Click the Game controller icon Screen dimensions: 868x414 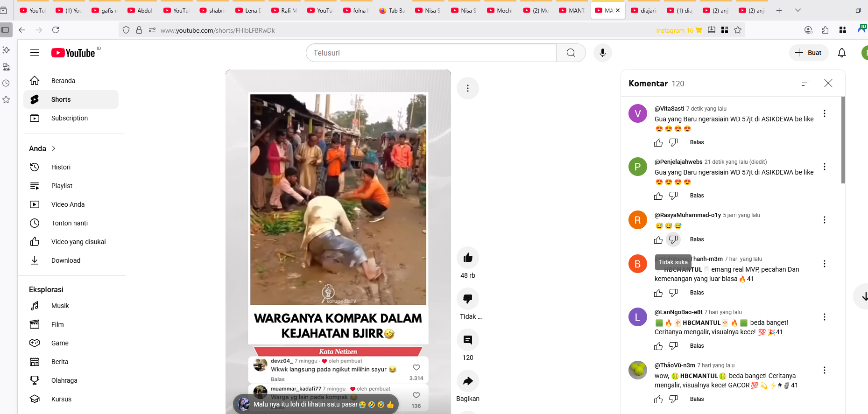[x=35, y=343]
